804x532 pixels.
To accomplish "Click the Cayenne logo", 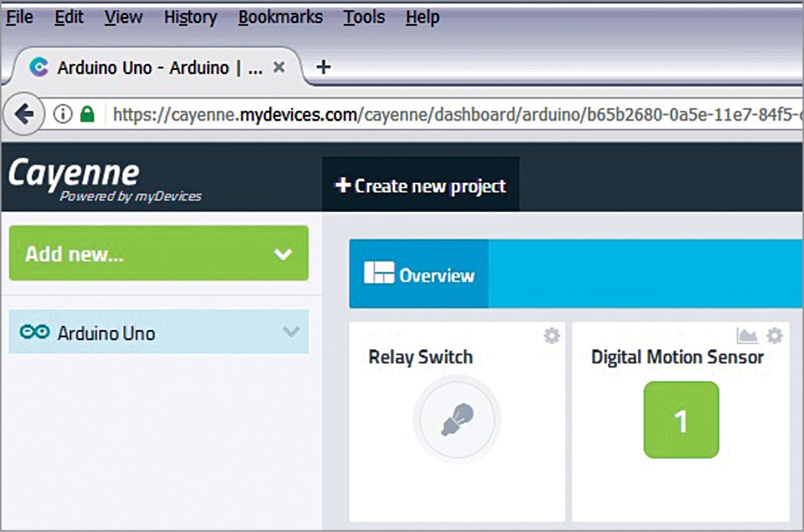I will click(74, 177).
